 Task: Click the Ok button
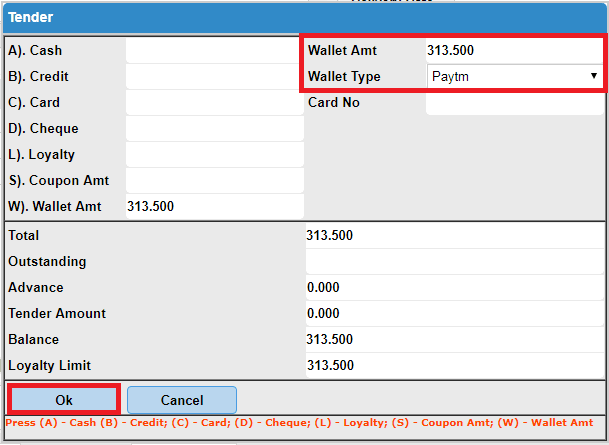pos(64,400)
